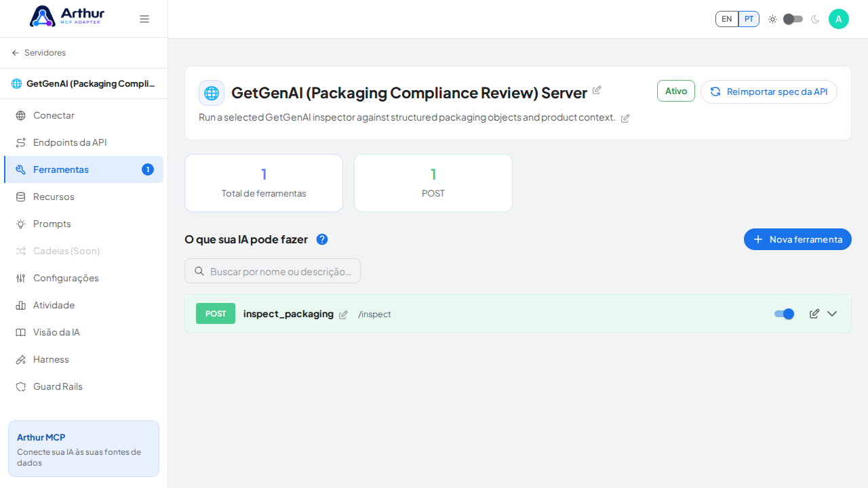This screenshot has width=868, height=488.
Task: Disable the inspect_packaging tool toggle
Action: 784,314
